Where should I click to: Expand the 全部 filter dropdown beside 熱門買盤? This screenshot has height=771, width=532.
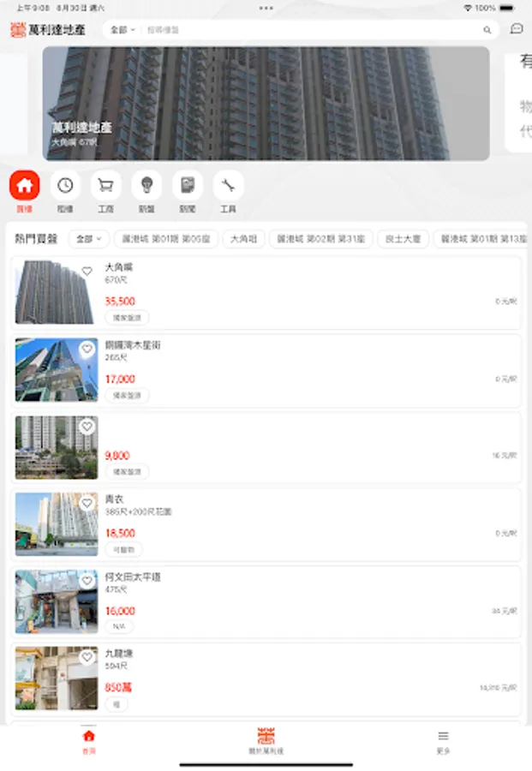coord(88,239)
